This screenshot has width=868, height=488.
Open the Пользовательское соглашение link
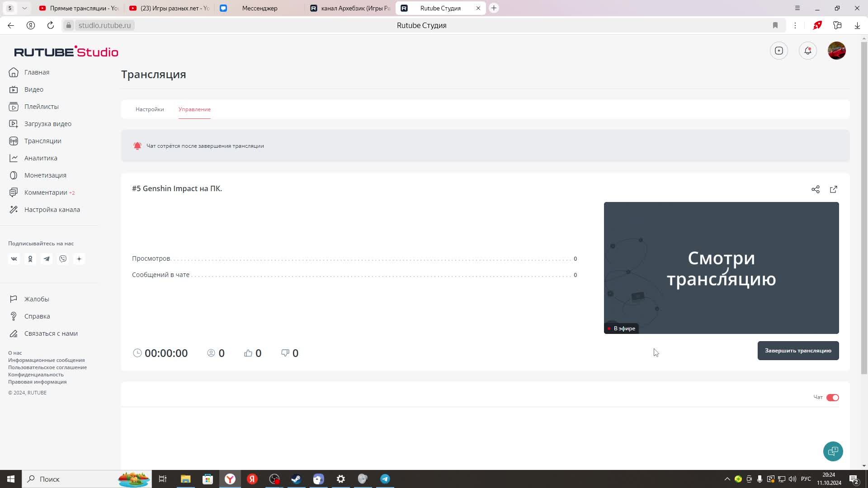click(x=47, y=367)
